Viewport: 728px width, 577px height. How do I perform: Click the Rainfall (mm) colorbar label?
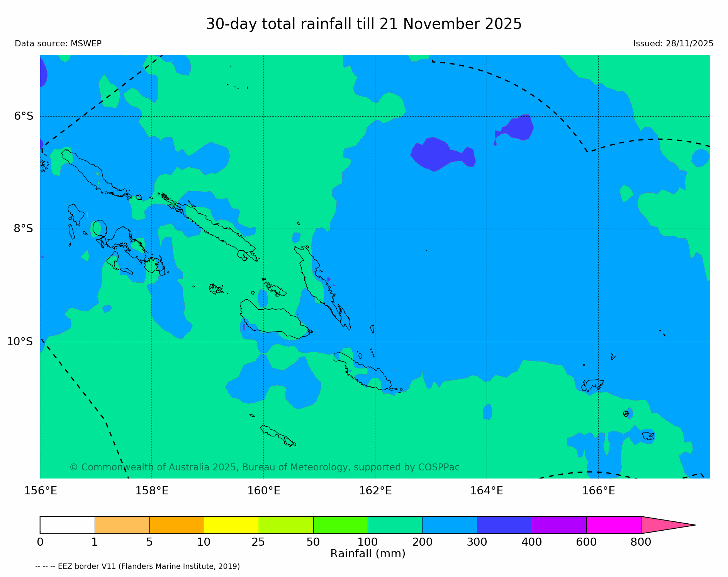point(368,554)
